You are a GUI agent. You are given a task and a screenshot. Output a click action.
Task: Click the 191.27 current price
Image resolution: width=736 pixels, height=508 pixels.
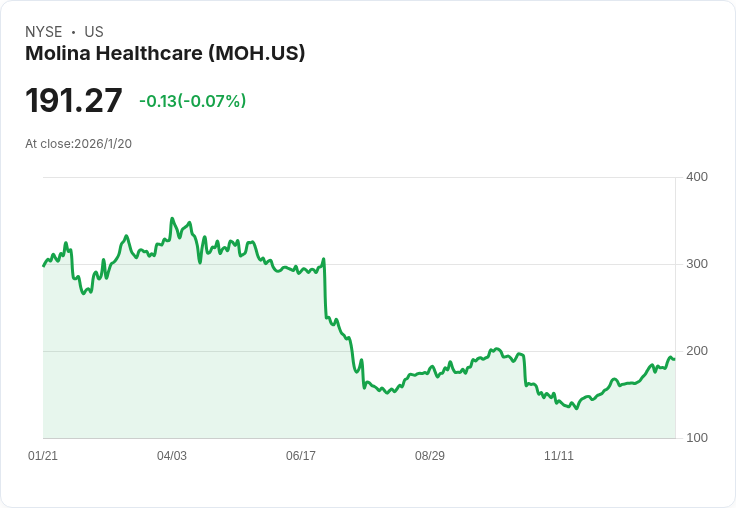(x=74, y=100)
